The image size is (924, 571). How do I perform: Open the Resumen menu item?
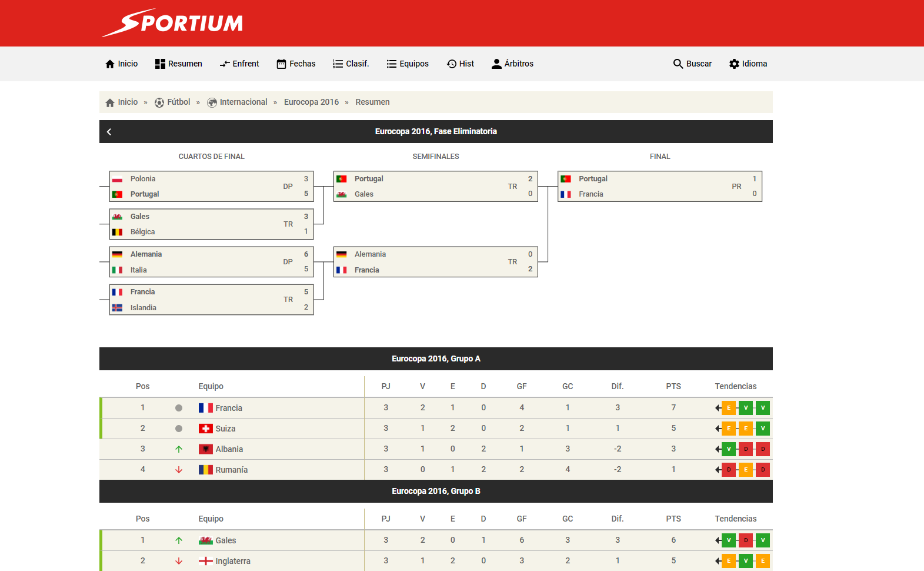[x=179, y=64]
